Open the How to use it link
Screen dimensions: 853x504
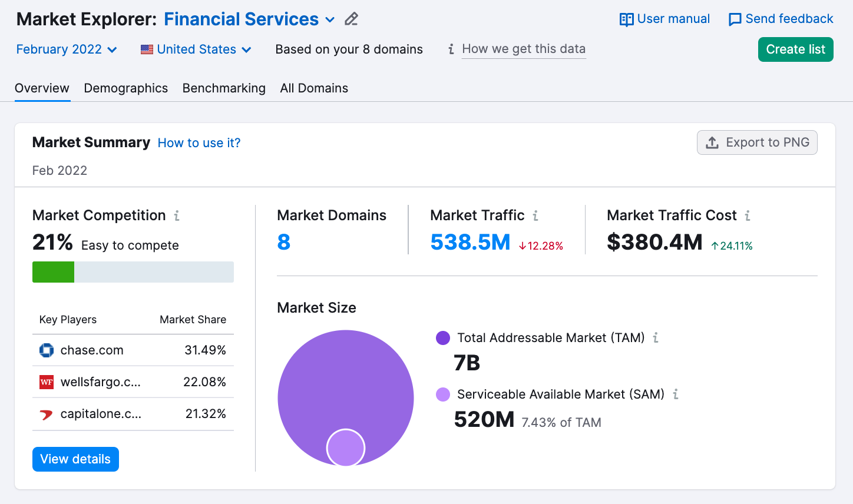coord(199,143)
